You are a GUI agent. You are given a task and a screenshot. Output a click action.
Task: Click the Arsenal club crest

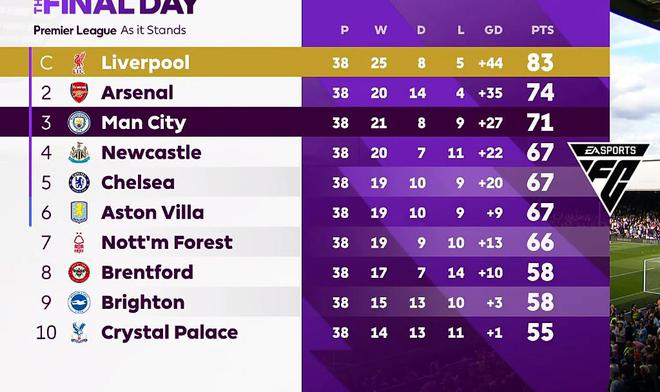tap(79, 92)
